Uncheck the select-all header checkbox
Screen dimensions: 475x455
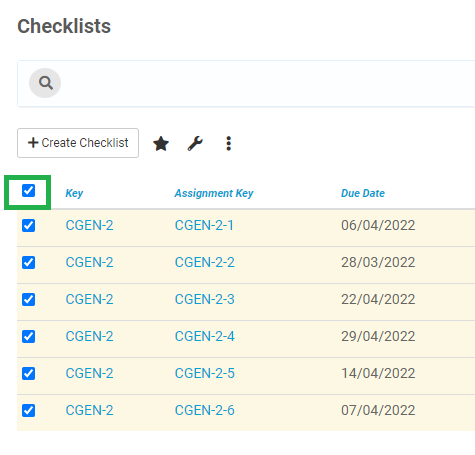[x=28, y=191]
